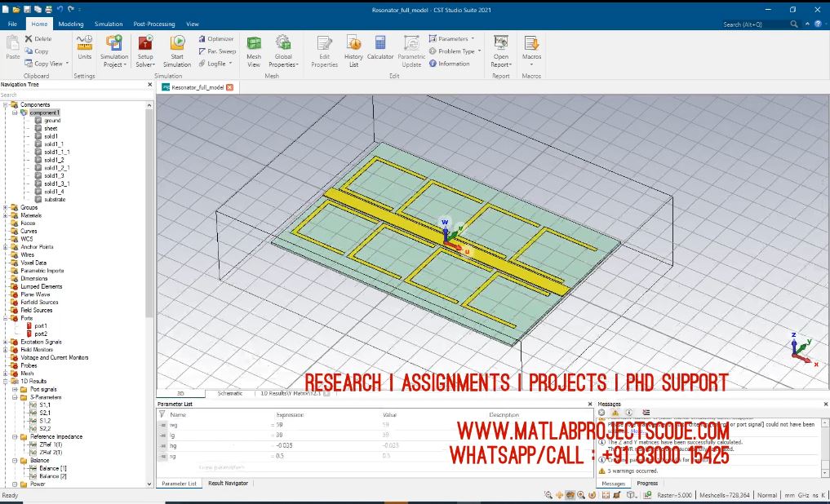Image resolution: width=830 pixels, height=504 pixels.
Task: Collapse the S-Parameters tree node
Action: coord(15,397)
